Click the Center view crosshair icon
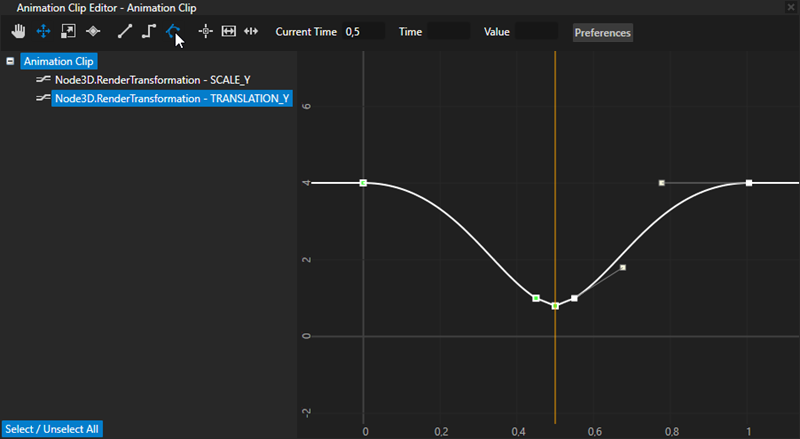The image size is (800, 439). 206,32
